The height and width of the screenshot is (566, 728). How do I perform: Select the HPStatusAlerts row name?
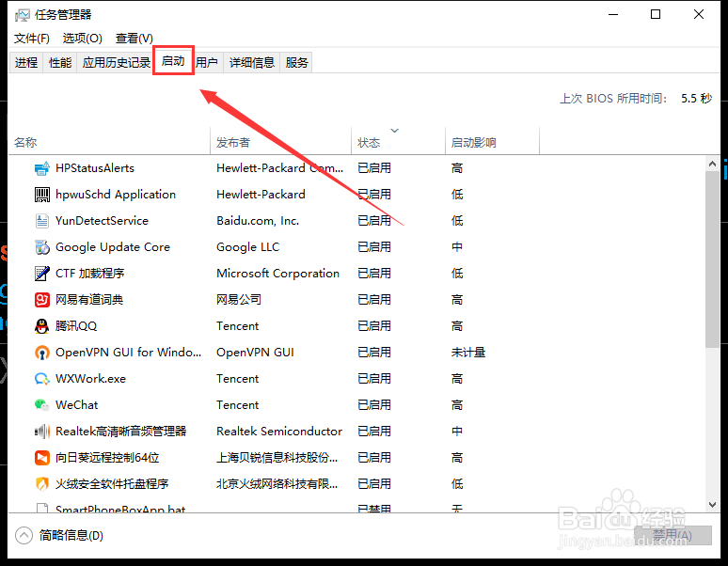[95, 168]
